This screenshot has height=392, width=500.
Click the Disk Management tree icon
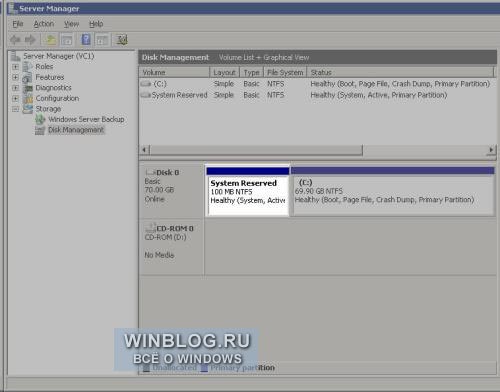40,130
